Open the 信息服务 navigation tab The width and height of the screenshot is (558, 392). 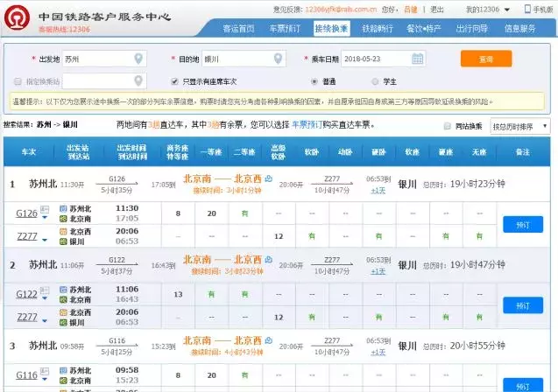click(519, 28)
